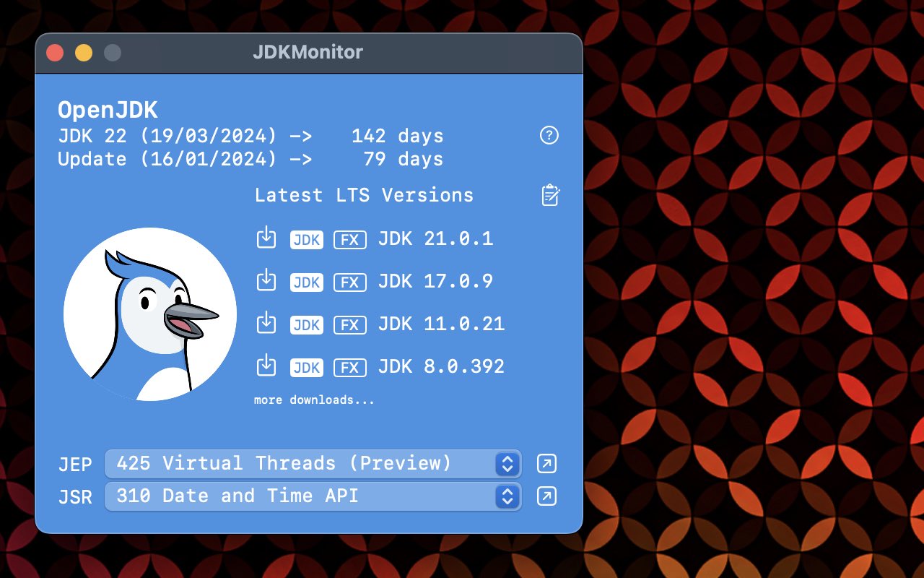924x578 pixels.
Task: Click the JDK 11.0.21 version text
Action: coord(441,324)
